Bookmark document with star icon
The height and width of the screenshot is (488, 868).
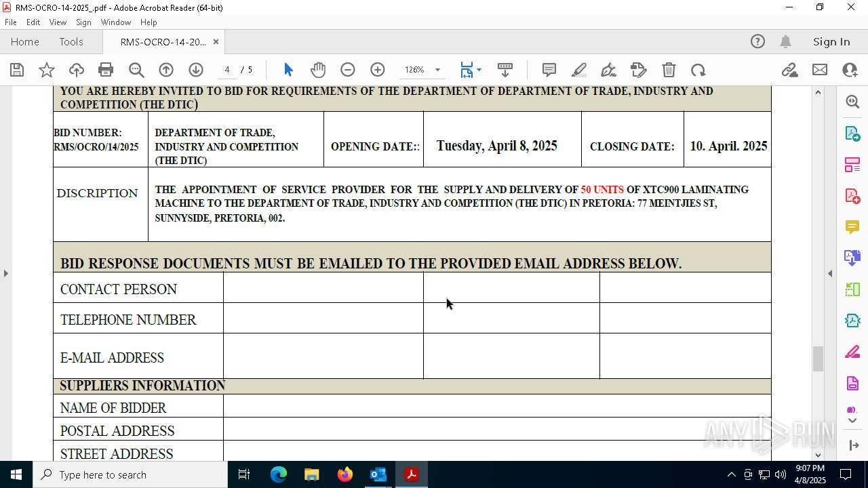pyautogui.click(x=47, y=70)
